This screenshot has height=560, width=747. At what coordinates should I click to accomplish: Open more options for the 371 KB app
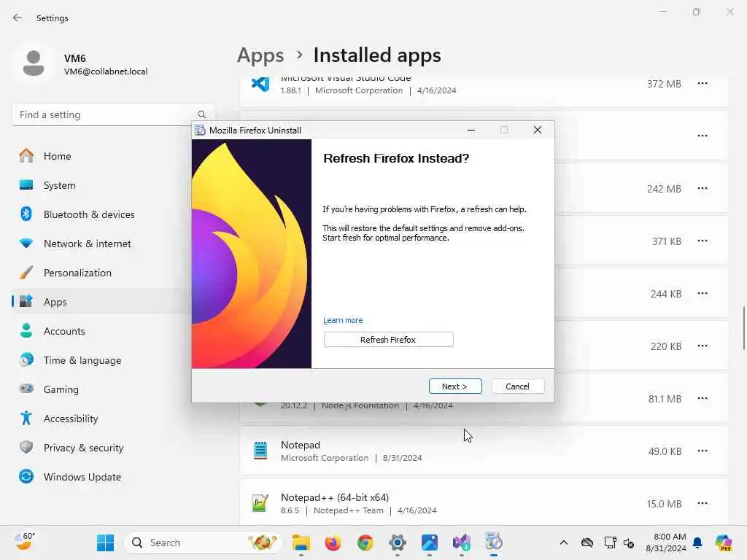[x=703, y=241]
